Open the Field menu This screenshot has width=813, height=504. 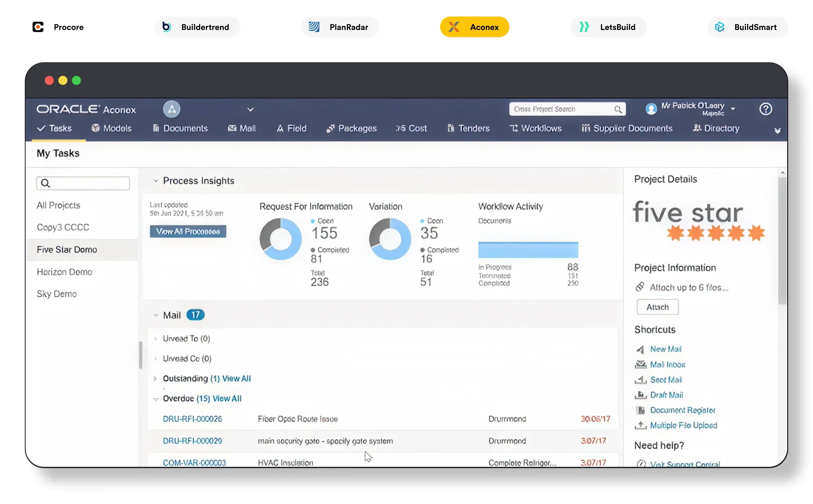click(x=291, y=128)
